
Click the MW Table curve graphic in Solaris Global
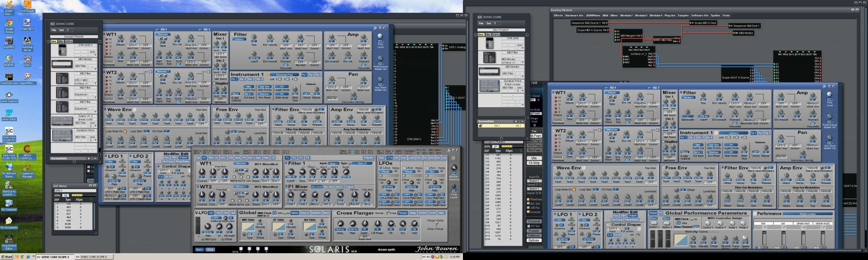pos(248,227)
